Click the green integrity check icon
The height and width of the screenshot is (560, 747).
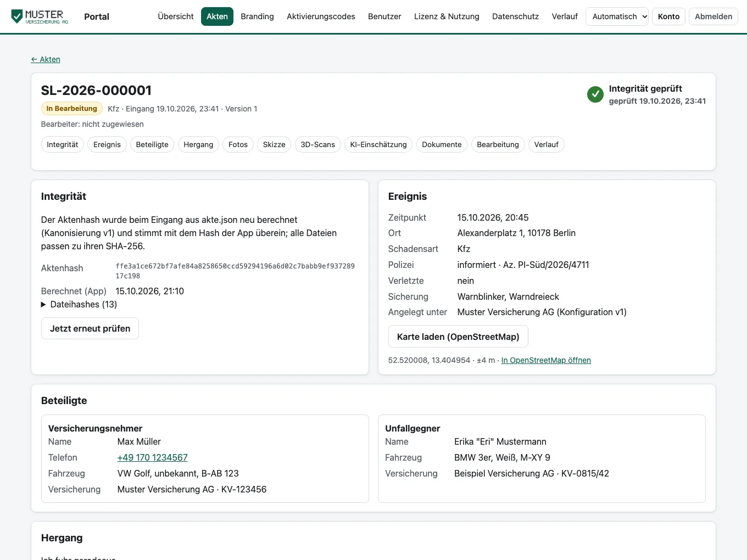[595, 94]
